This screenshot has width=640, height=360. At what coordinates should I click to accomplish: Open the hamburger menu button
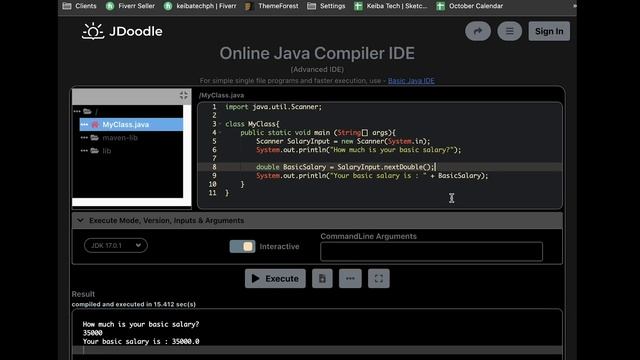(x=509, y=31)
